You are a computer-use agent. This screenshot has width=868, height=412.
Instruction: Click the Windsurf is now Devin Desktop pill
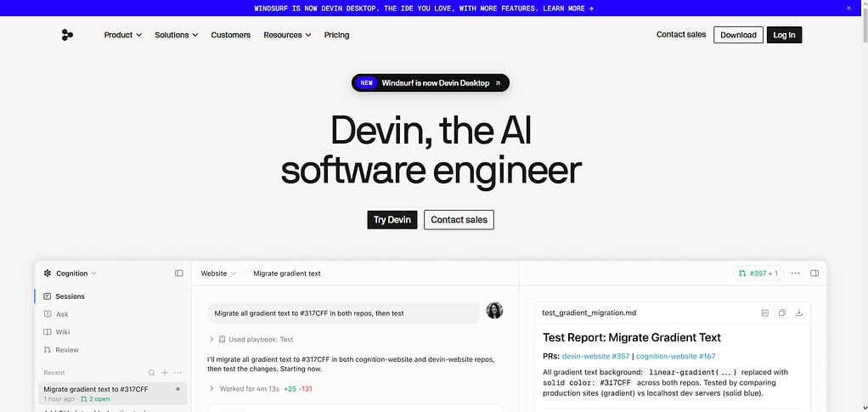pyautogui.click(x=430, y=83)
